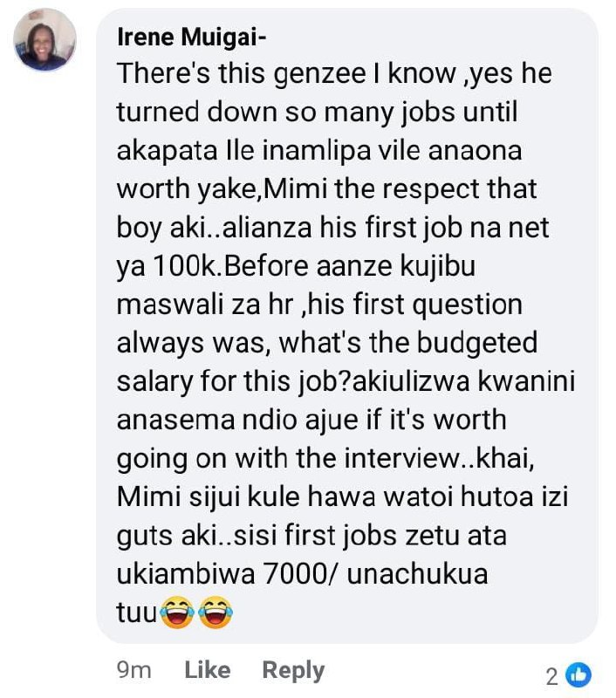This screenshot has height=698, width=616.
Task: Click the second laughing-crying emoji
Action: (x=216, y=612)
